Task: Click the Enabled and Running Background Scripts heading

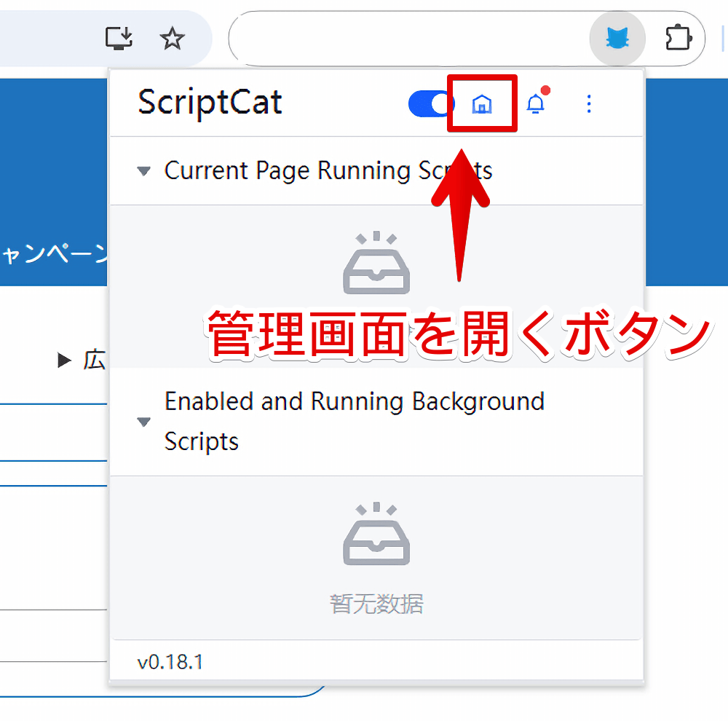Action: pos(355,421)
